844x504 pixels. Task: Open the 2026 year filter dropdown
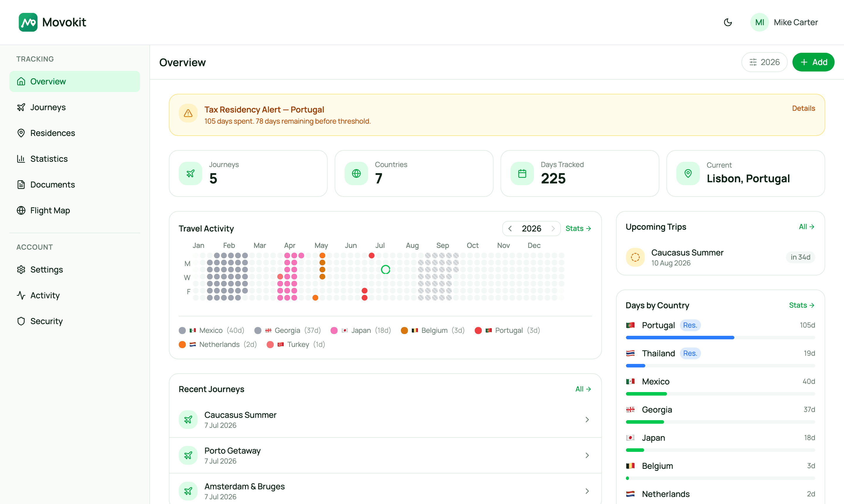(764, 62)
